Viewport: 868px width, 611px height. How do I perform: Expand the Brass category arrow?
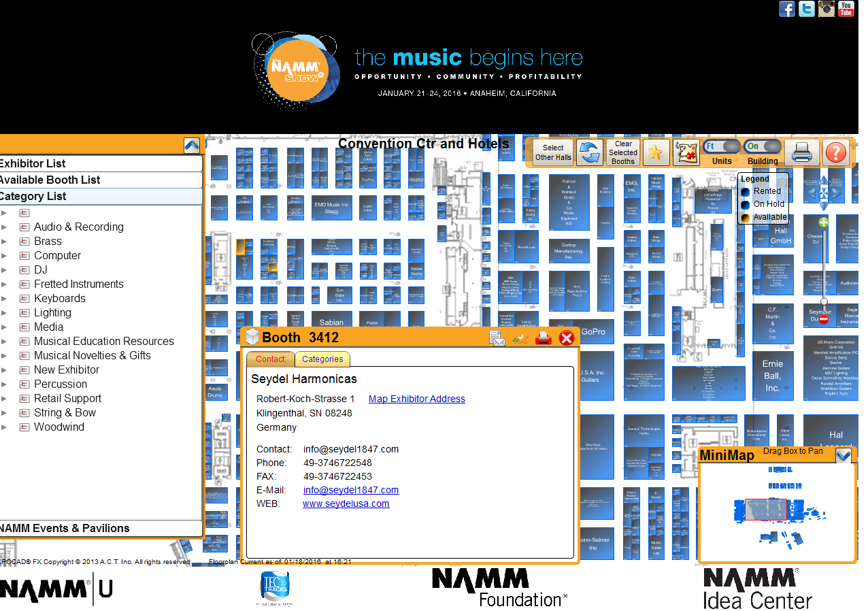4,241
